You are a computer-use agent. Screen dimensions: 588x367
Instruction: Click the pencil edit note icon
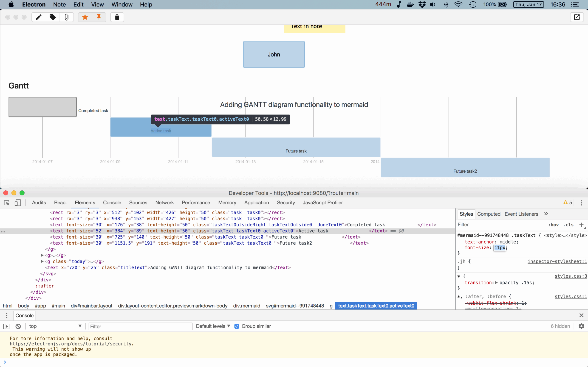click(x=39, y=17)
